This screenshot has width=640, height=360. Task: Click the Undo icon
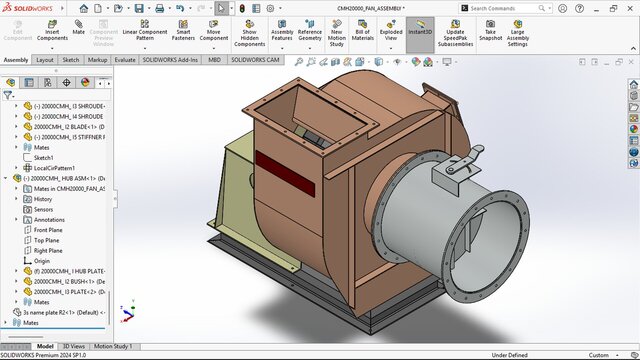pos(180,8)
